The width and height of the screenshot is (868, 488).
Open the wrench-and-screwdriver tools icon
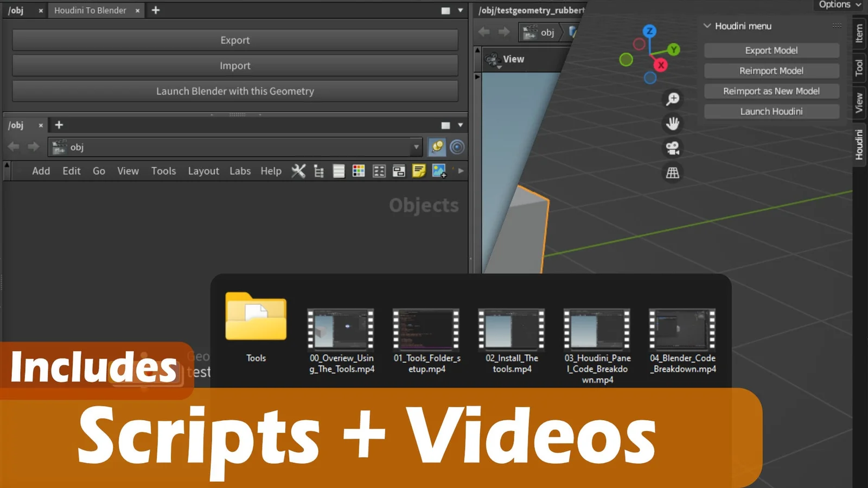(298, 171)
